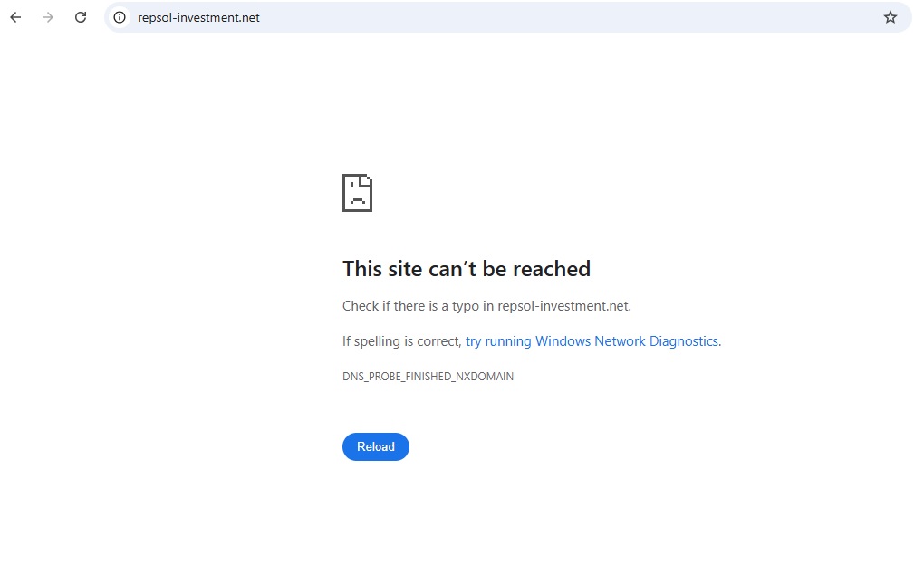Open the site information icon
Image resolution: width=924 pixels, height=565 pixels.
120,17
